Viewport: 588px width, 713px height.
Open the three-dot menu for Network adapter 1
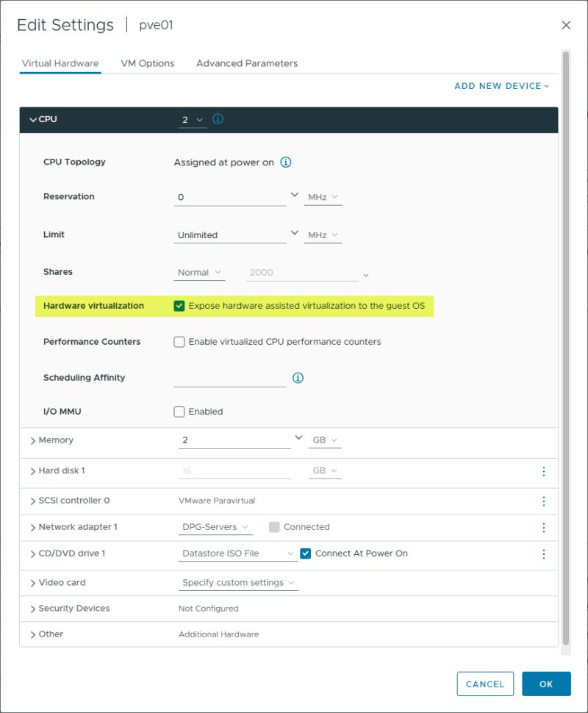(x=543, y=527)
